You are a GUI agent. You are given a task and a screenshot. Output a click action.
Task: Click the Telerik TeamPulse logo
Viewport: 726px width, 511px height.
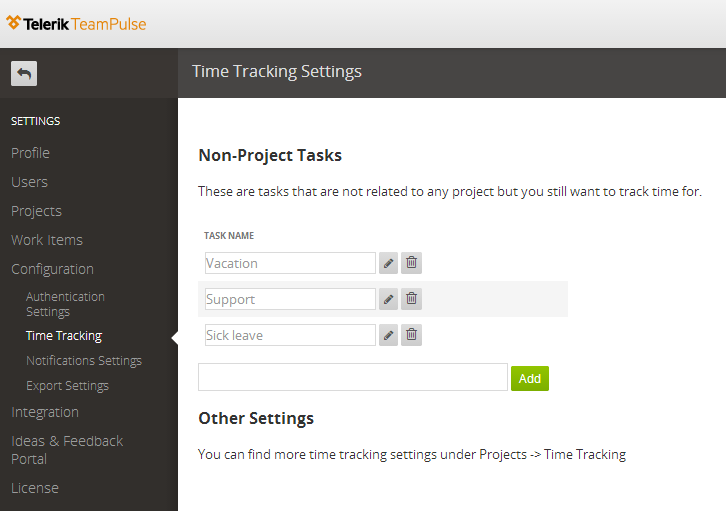pos(76,24)
